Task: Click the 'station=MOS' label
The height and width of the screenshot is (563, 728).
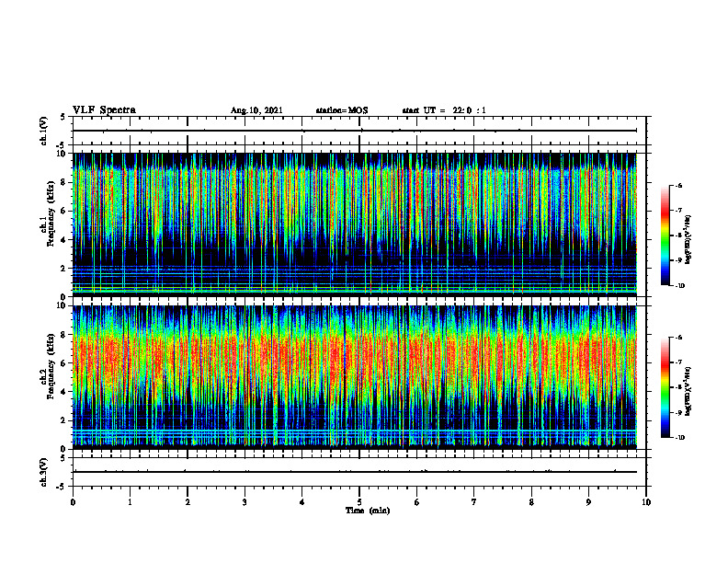Action: [x=342, y=110]
